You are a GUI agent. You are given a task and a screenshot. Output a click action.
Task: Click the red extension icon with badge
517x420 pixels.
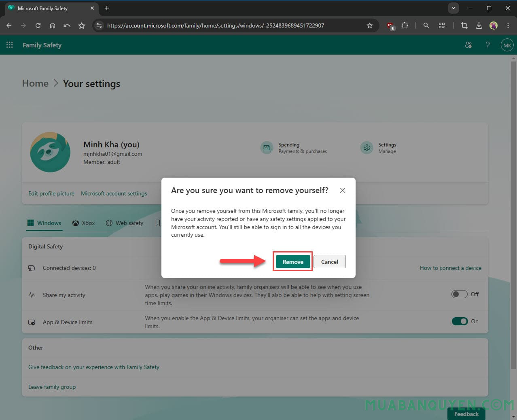pyautogui.click(x=391, y=26)
